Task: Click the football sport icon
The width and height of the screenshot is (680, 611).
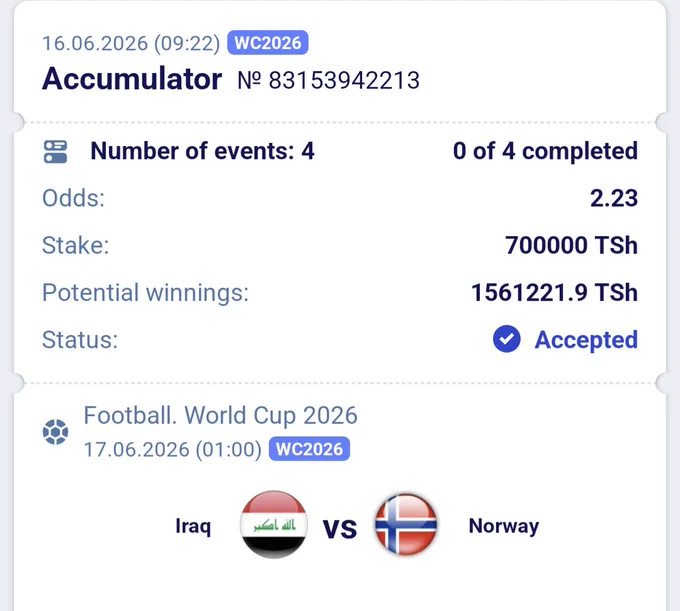Action: [56, 432]
